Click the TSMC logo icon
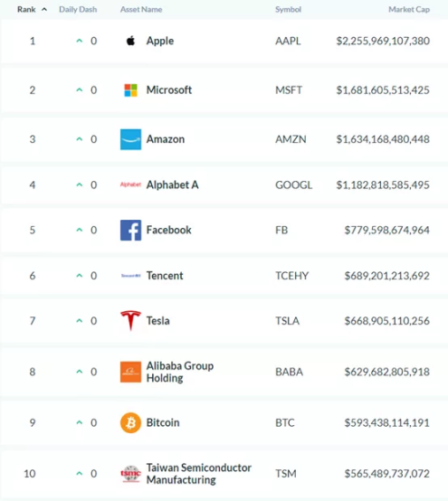The width and height of the screenshot is (448, 501). tap(130, 474)
